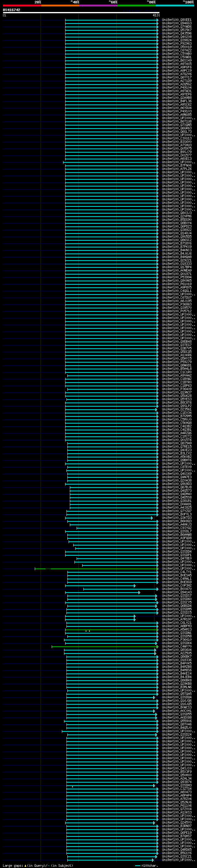
Task: Click the 100char scale legend at bottom
Action: (x=146, y=866)
